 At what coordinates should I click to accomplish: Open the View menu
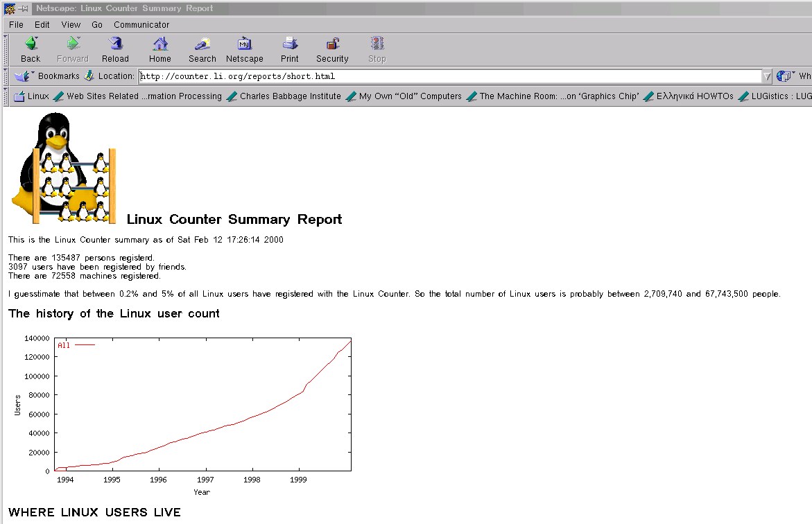(x=71, y=24)
